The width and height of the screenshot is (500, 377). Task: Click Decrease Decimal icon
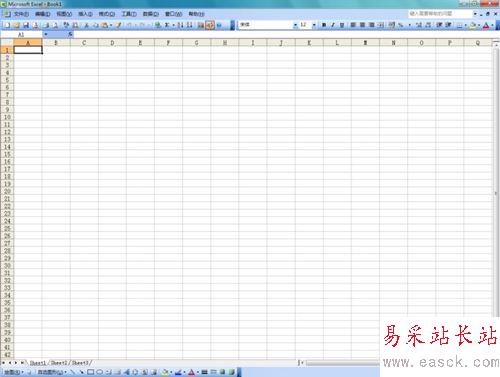pyautogui.click(x=428, y=25)
